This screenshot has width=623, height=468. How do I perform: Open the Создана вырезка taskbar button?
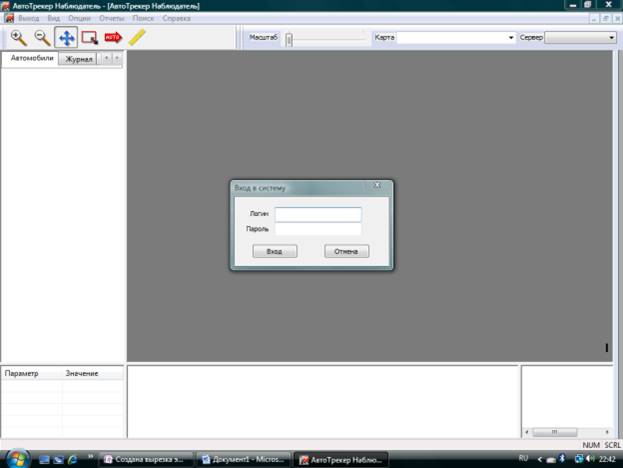pyautogui.click(x=146, y=460)
